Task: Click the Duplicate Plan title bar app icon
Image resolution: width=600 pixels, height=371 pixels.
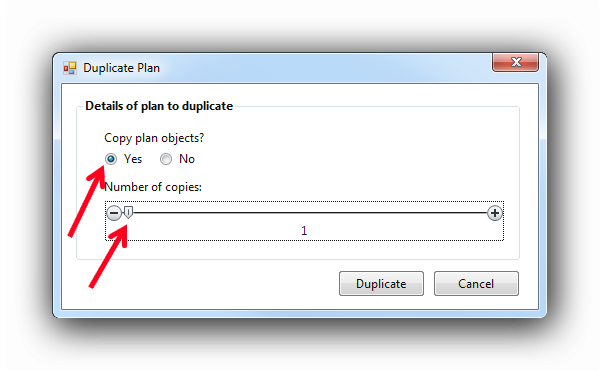Action: [70, 68]
